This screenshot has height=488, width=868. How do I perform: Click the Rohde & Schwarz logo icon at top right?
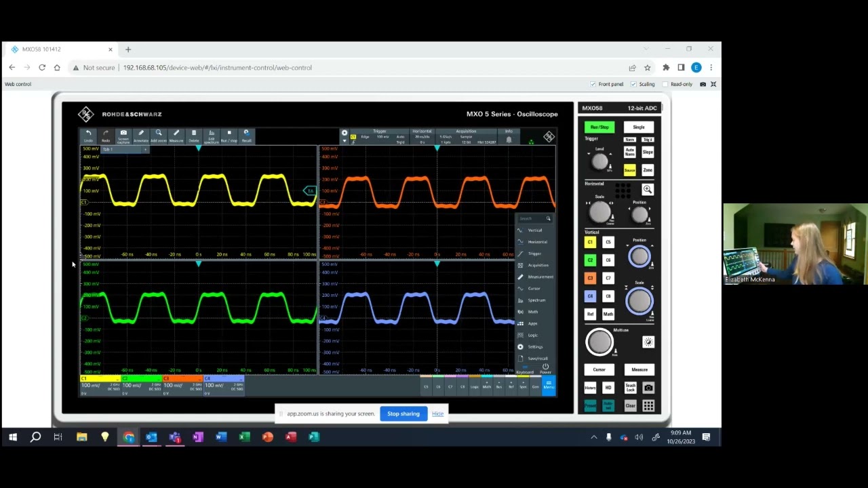pyautogui.click(x=549, y=137)
